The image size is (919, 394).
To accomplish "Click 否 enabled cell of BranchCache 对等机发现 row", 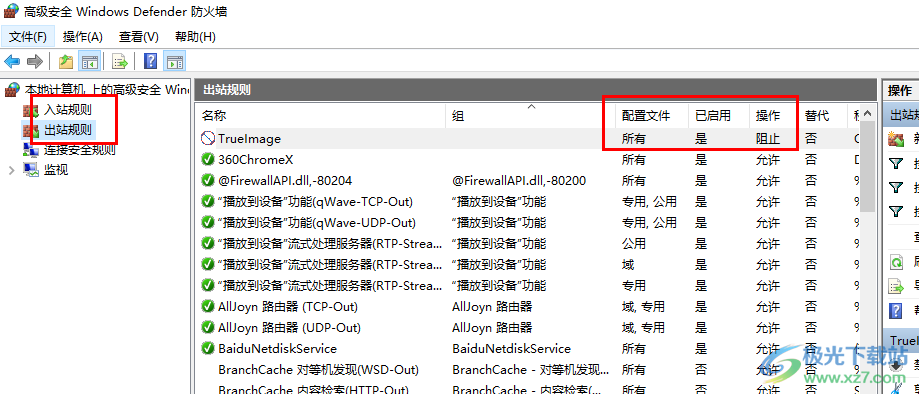I will (x=701, y=369).
